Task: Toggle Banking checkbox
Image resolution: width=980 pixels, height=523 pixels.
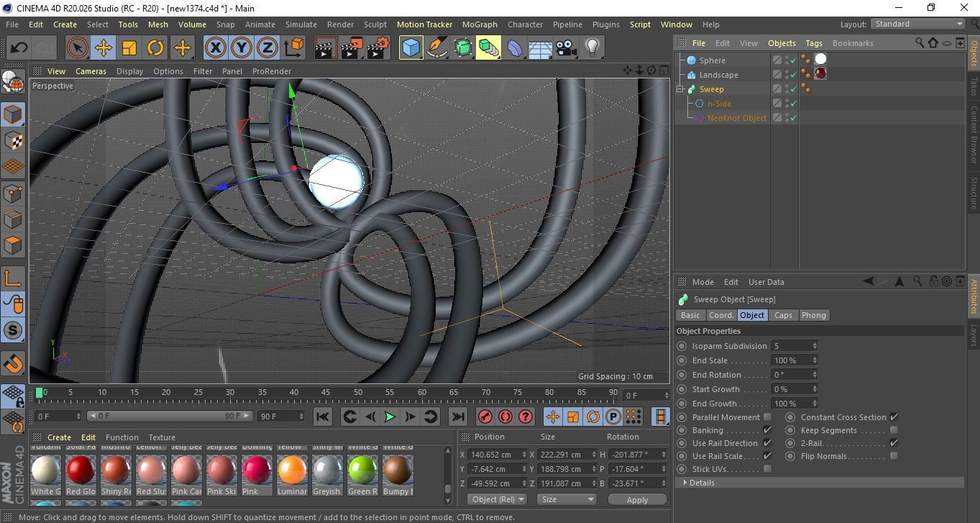Action: (767, 430)
